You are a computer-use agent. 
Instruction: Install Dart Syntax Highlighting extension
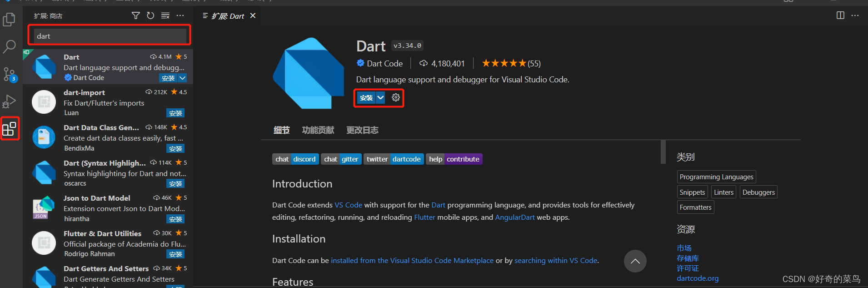coord(175,184)
